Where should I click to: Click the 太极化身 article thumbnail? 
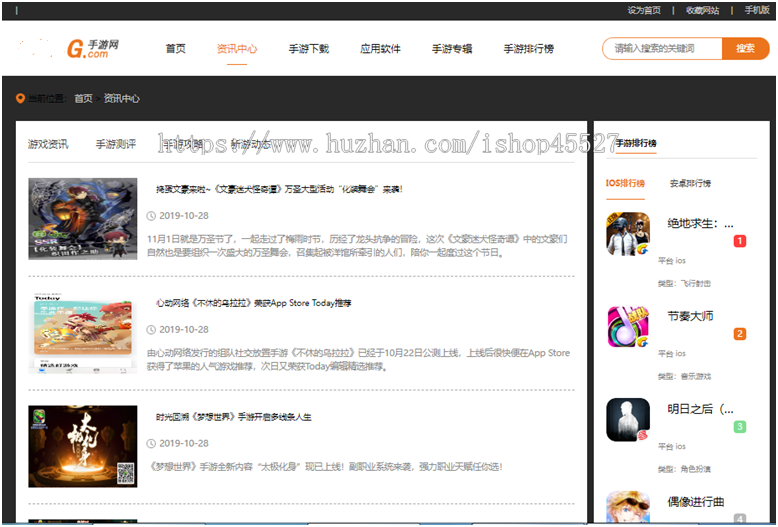click(x=83, y=446)
